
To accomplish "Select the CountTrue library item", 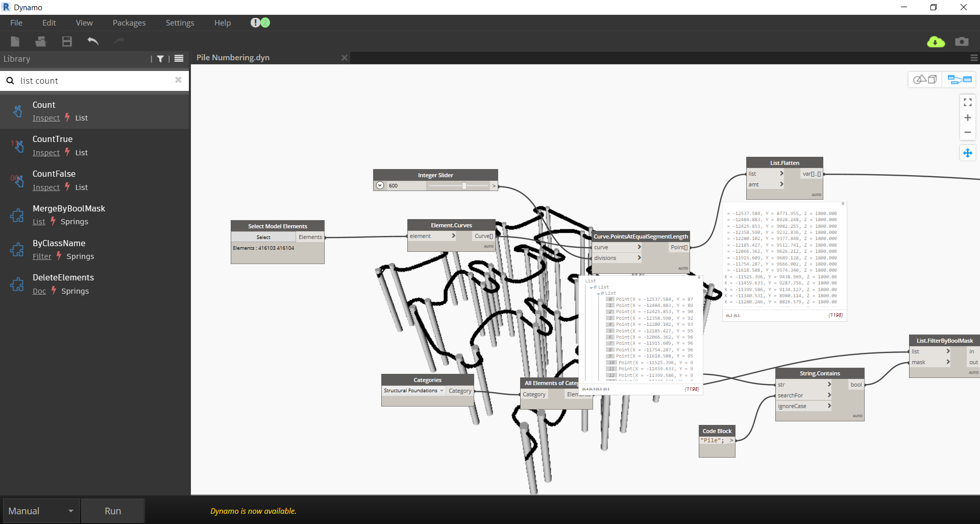I will tap(94, 146).
